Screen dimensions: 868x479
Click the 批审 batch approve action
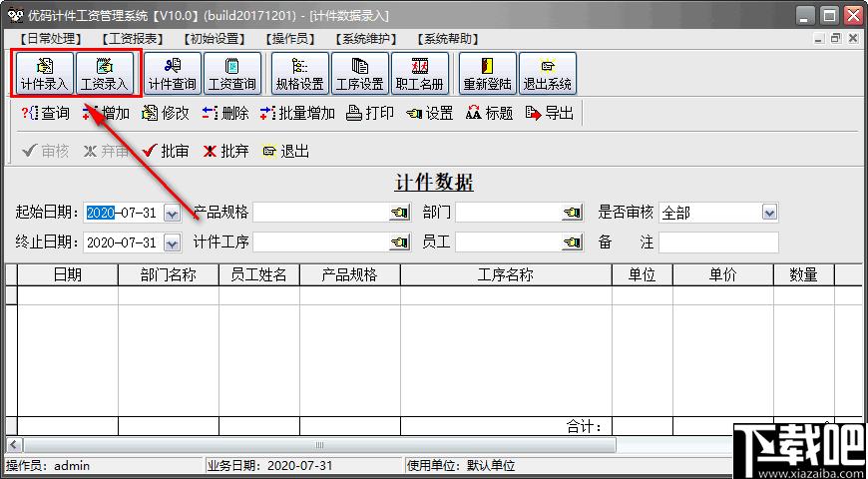click(x=166, y=151)
